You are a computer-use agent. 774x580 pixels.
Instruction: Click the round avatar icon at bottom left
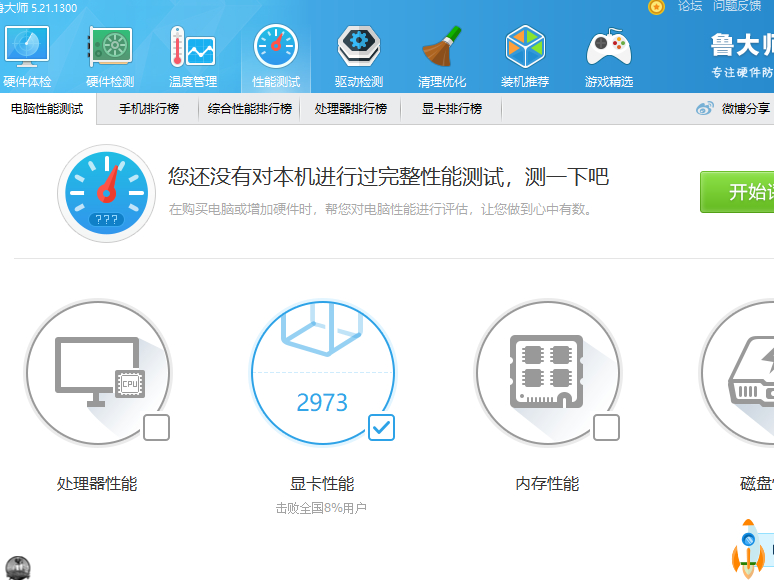point(18,568)
